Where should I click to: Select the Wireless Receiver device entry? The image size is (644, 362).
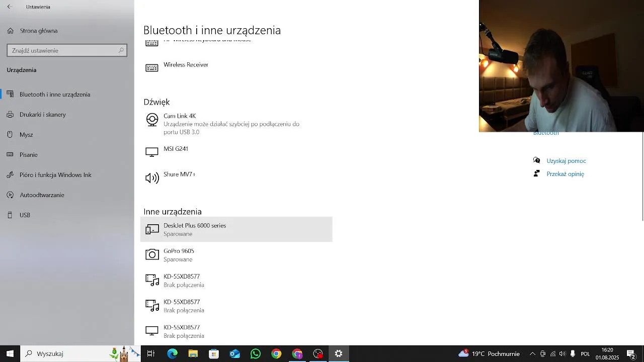point(236,67)
